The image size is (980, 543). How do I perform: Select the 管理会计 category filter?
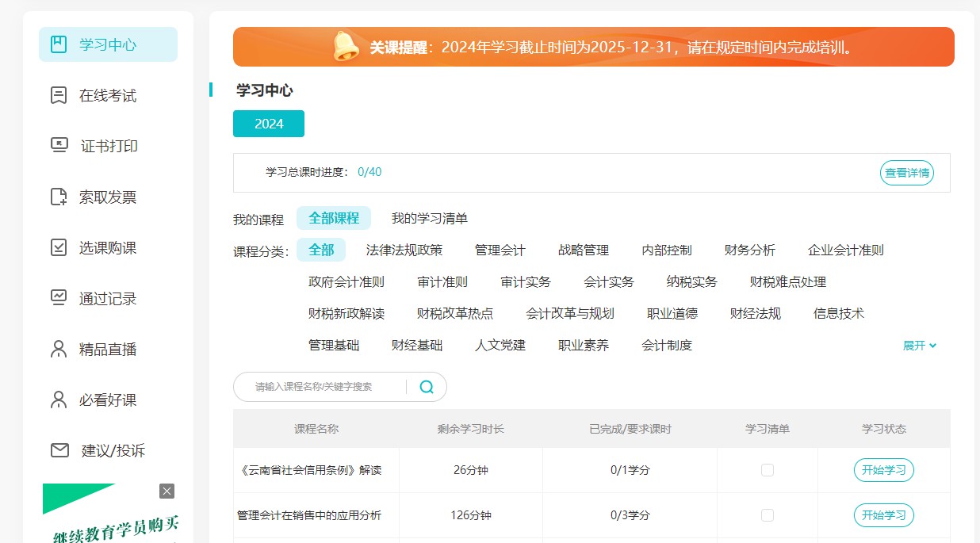pyautogui.click(x=500, y=250)
